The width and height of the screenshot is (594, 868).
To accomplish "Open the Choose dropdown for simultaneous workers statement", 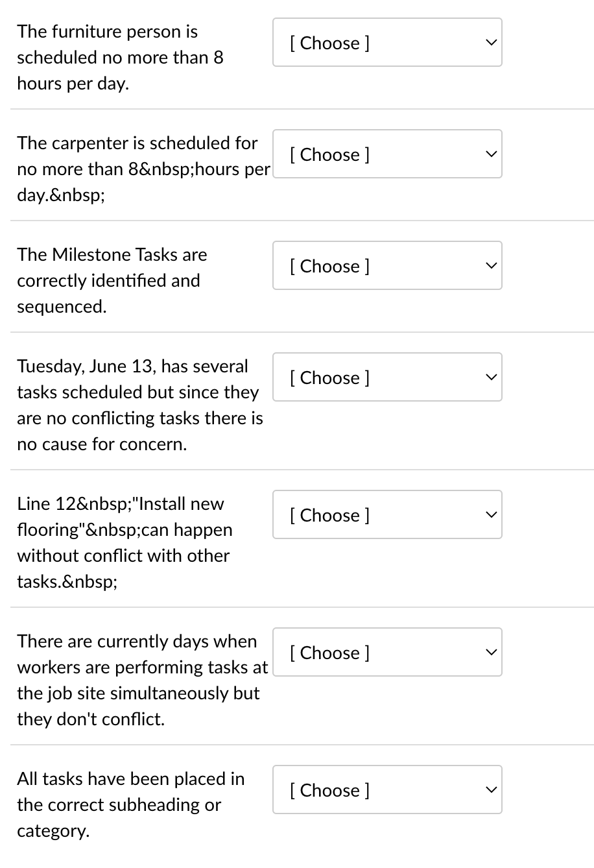I will pos(387,652).
